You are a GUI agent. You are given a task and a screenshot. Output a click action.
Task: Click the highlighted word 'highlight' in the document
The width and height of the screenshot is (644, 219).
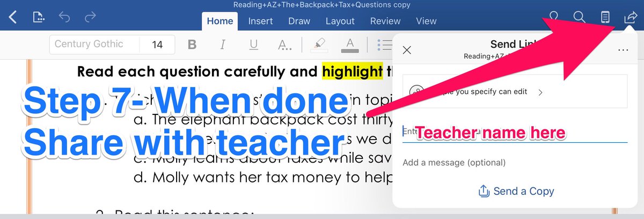pyautogui.click(x=353, y=71)
